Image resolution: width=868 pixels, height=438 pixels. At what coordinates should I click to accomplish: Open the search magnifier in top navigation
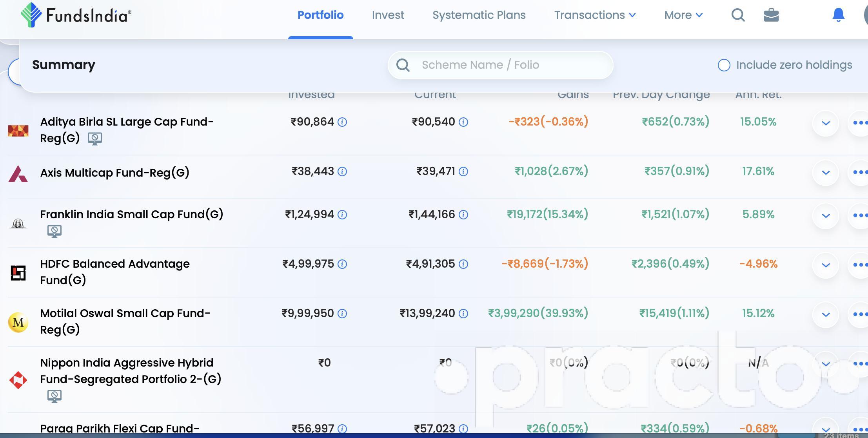click(738, 15)
